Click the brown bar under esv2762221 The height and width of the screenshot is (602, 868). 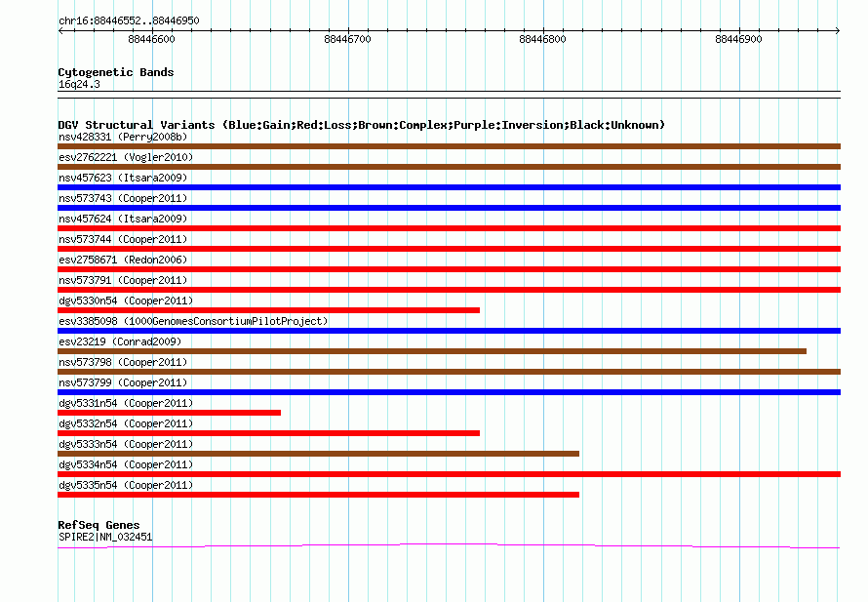tap(449, 167)
